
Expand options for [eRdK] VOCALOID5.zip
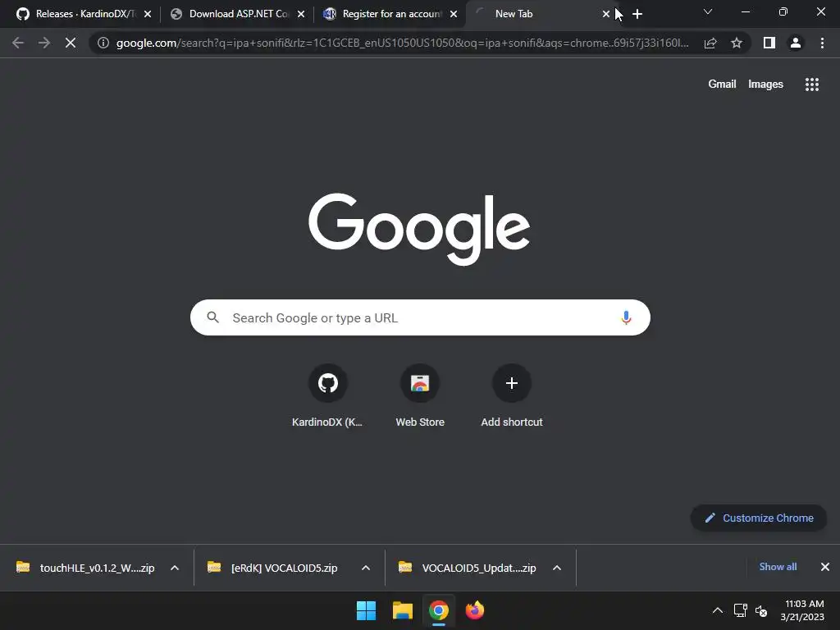pyautogui.click(x=366, y=568)
